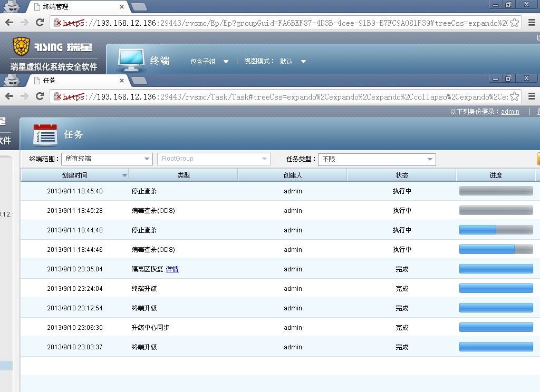Viewport: 540px width, 392px height.
Task: Open a new tab in 终端管理 window
Action: click(x=139, y=6)
